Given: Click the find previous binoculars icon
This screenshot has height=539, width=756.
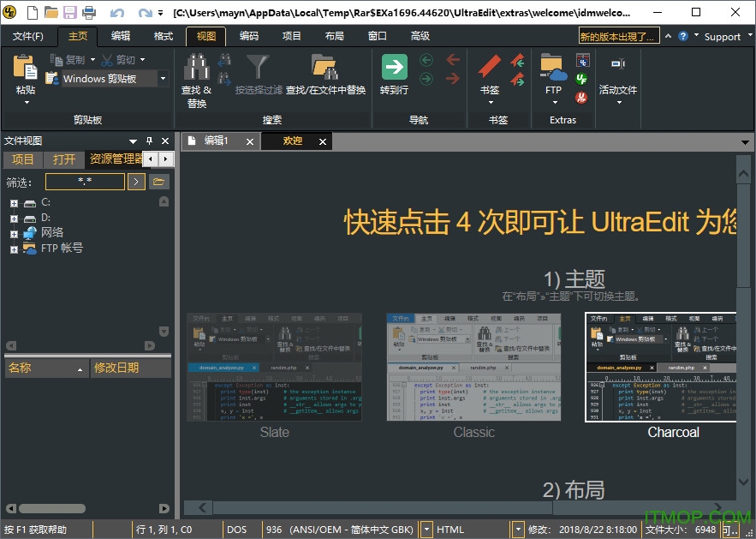Looking at the screenshot, I should point(224,60).
